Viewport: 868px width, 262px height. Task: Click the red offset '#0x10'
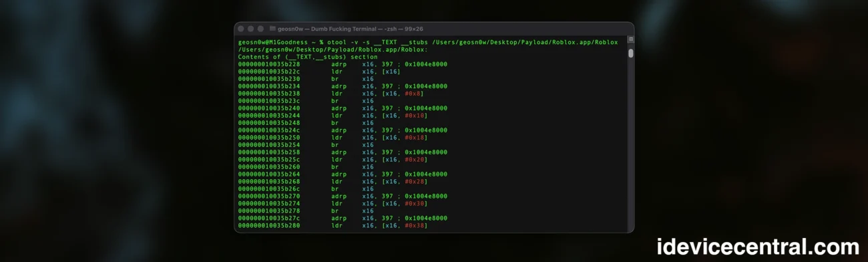tap(415, 116)
